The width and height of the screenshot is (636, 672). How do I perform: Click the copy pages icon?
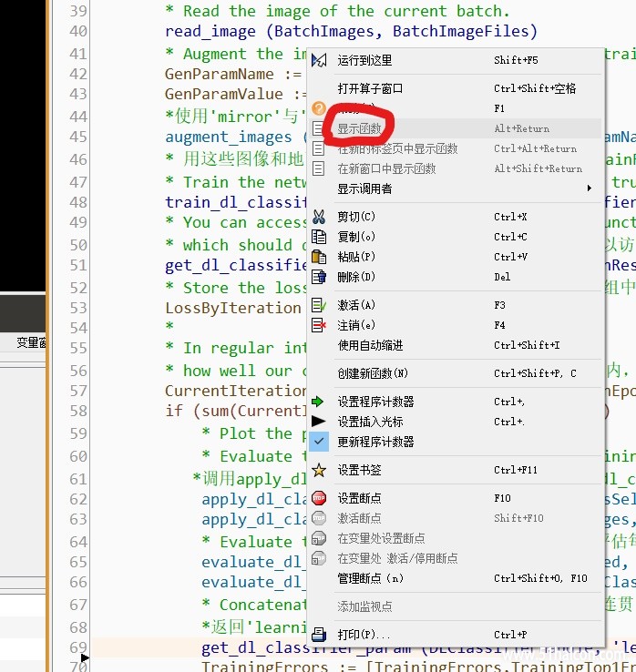tap(319, 237)
